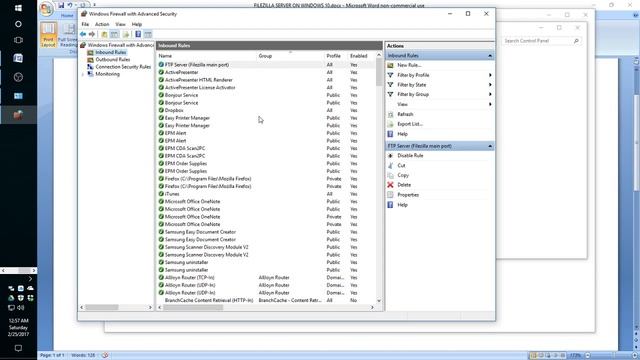This screenshot has width=640, height=360.
Task: Sort by the Profile column header
Action: click(336, 56)
